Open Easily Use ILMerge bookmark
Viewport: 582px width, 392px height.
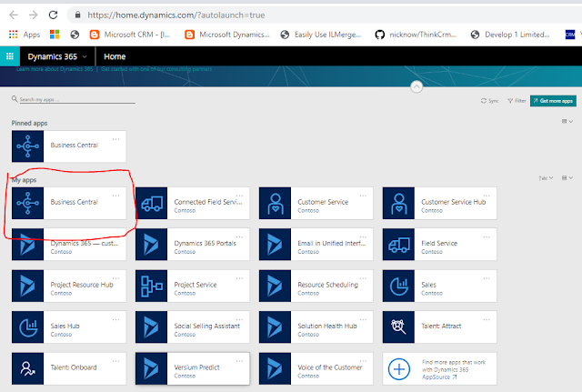[x=321, y=35]
